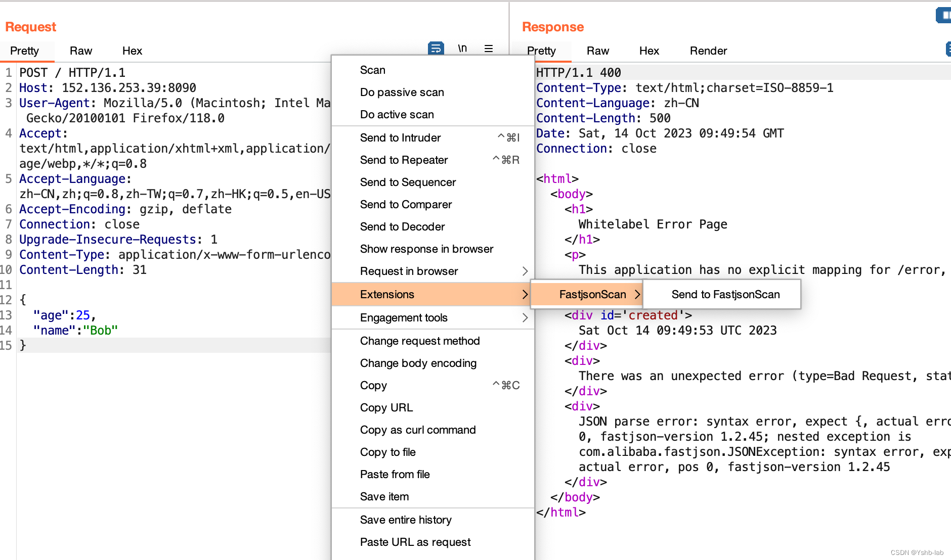This screenshot has width=951, height=560.
Task: Choose Paste URL as request
Action: tap(415, 542)
